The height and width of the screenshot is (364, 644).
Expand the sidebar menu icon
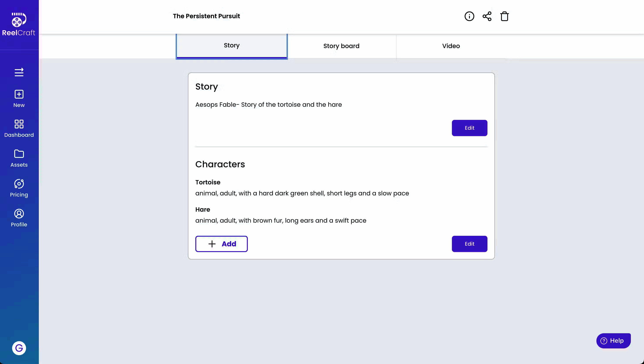19,72
